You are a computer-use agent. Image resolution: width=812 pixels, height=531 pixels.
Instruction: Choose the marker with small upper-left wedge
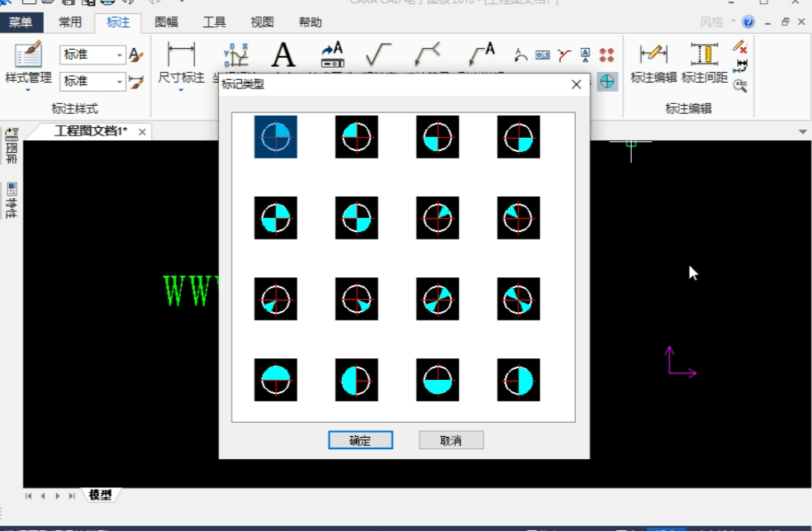click(519, 218)
